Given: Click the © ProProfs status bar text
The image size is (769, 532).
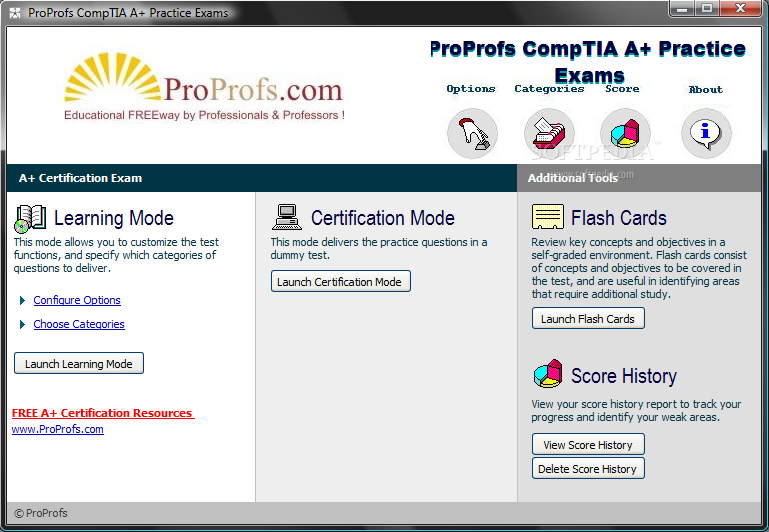Looking at the screenshot, I should (41, 513).
